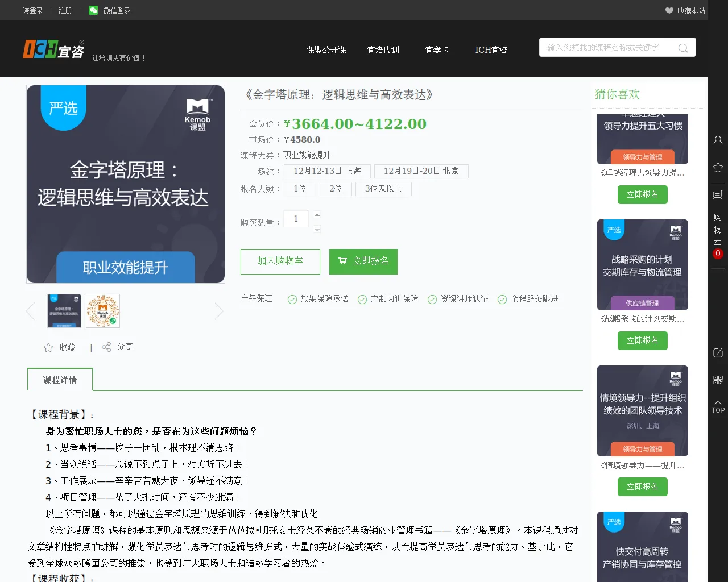Choose 3位及以上 attendee option
Viewport: 728px width, 582px height.
coord(383,189)
